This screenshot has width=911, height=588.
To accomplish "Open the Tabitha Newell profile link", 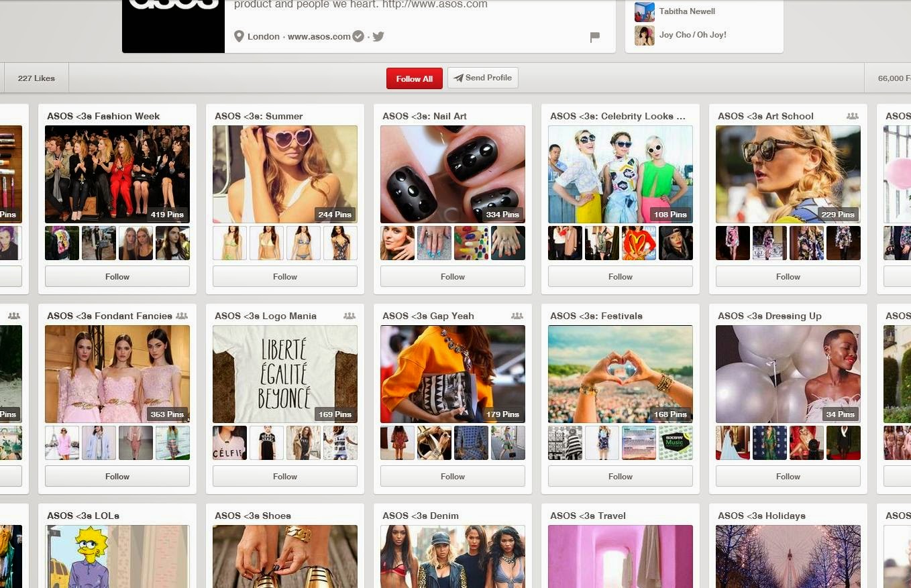I will [x=687, y=11].
